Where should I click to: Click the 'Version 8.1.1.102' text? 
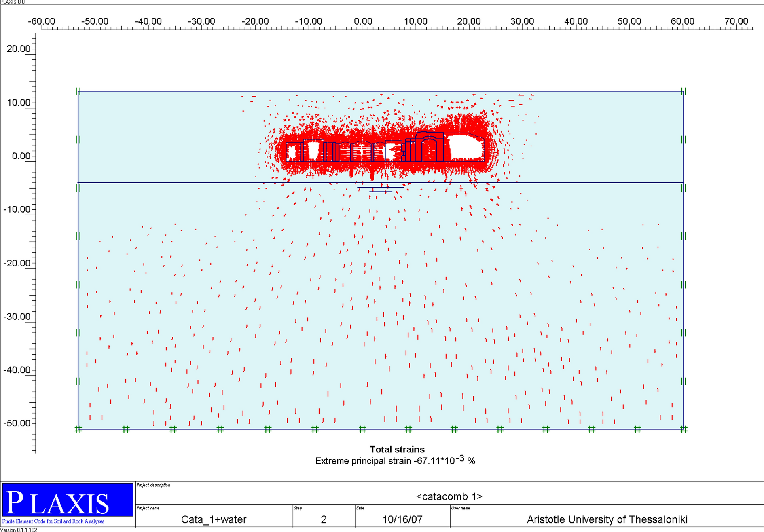19,530
